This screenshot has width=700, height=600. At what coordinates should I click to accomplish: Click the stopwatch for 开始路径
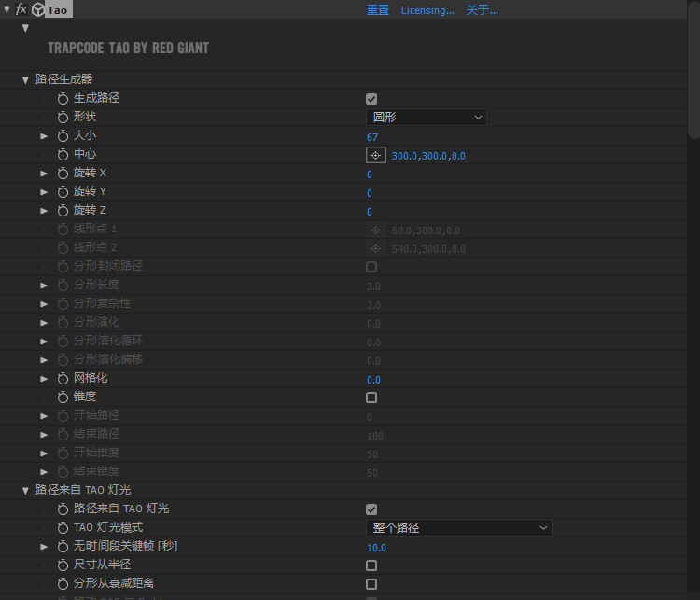tap(63, 416)
